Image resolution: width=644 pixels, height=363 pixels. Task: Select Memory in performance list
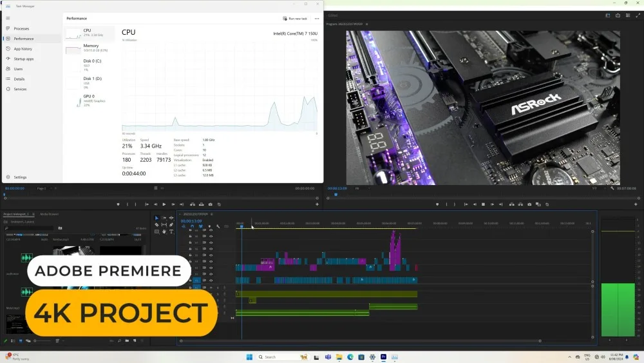(x=90, y=48)
